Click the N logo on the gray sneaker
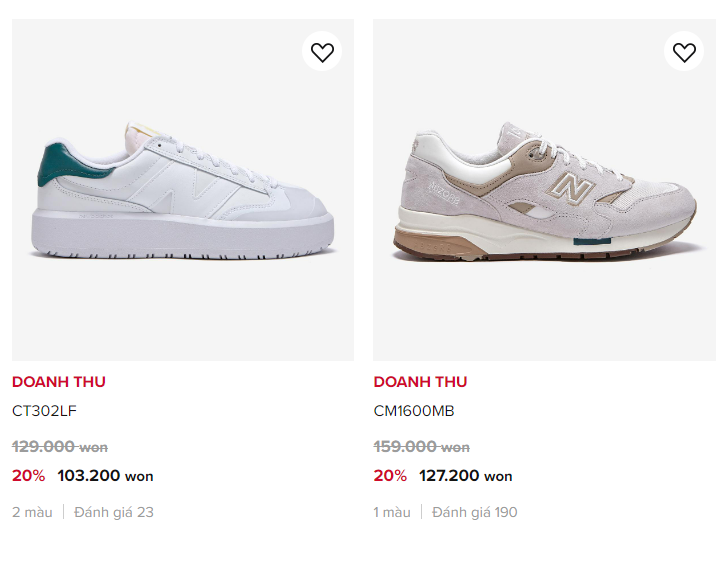 pyautogui.click(x=574, y=187)
